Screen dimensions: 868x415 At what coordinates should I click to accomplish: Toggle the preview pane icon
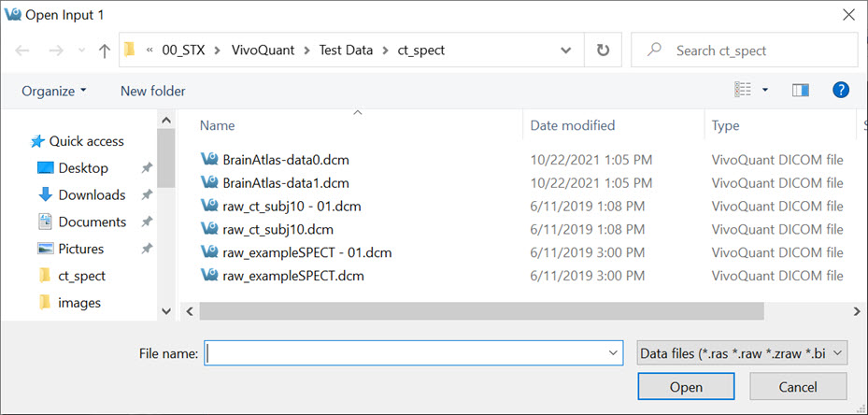tap(800, 91)
